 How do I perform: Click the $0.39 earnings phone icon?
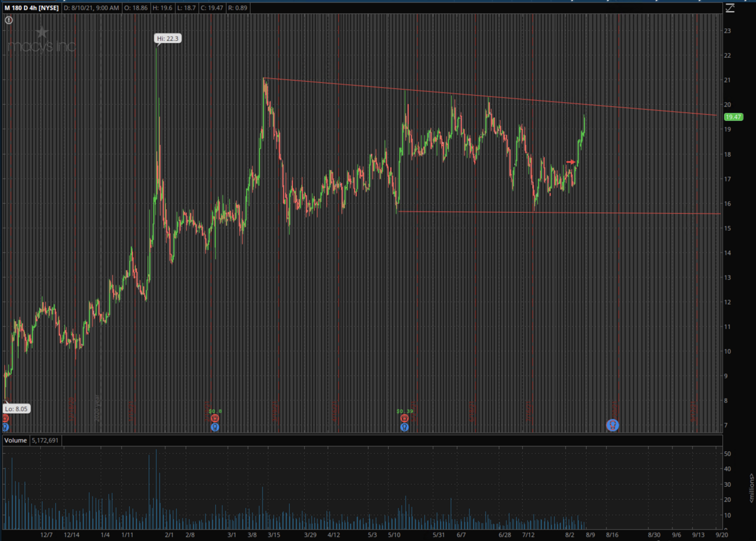tap(404, 418)
